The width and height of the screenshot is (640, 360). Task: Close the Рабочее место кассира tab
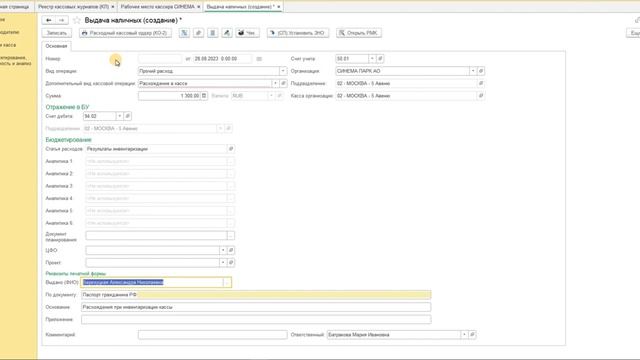tap(199, 7)
